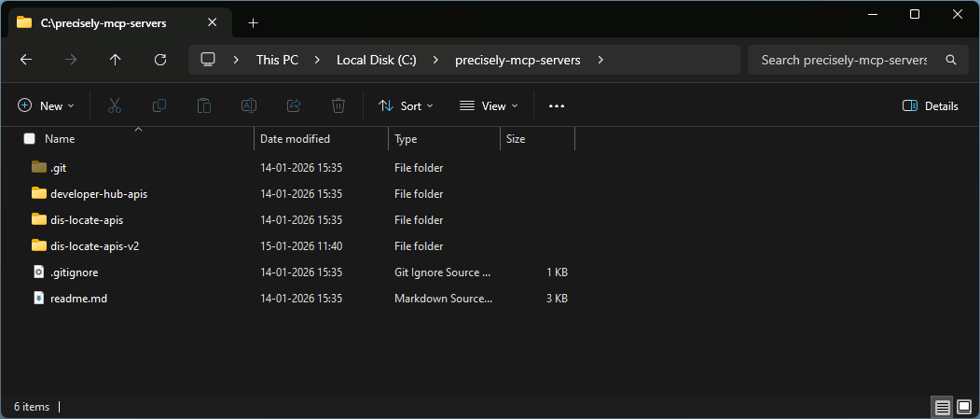The image size is (980, 419).
Task: Switch to large thumbnails view in status bar
Action: pyautogui.click(x=964, y=408)
